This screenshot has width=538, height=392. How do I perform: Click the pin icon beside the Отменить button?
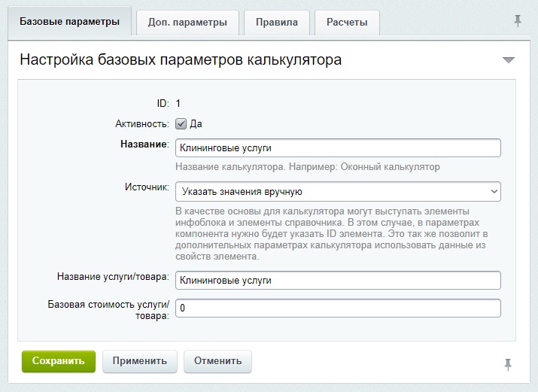point(508,364)
